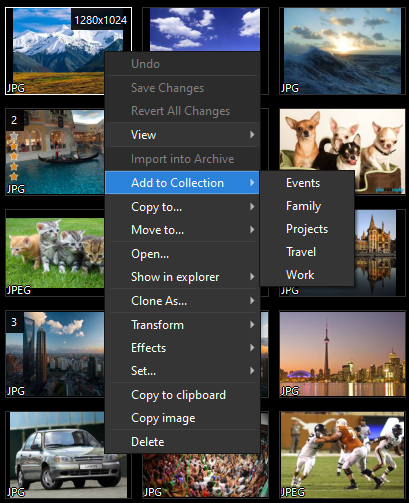Add image to Projects collection

[x=307, y=229]
